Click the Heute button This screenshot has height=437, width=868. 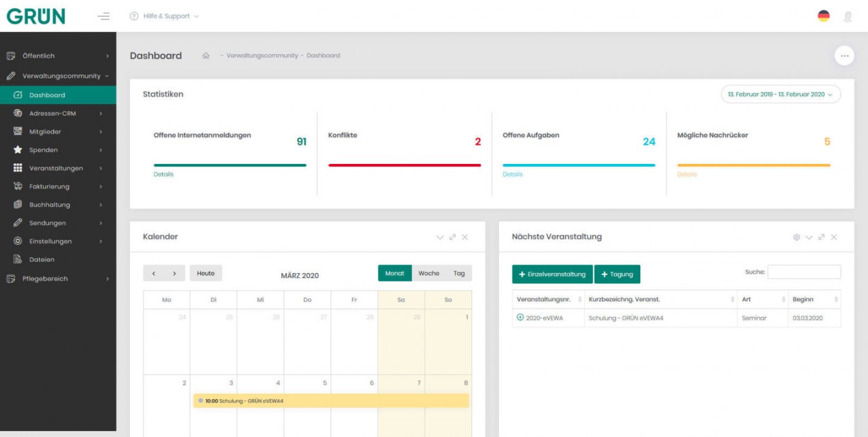206,273
